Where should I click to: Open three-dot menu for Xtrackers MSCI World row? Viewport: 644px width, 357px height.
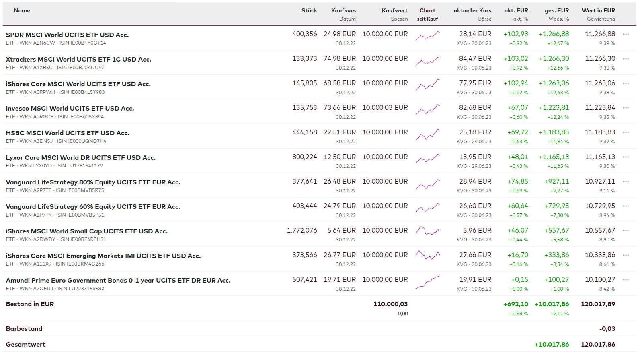click(626, 59)
